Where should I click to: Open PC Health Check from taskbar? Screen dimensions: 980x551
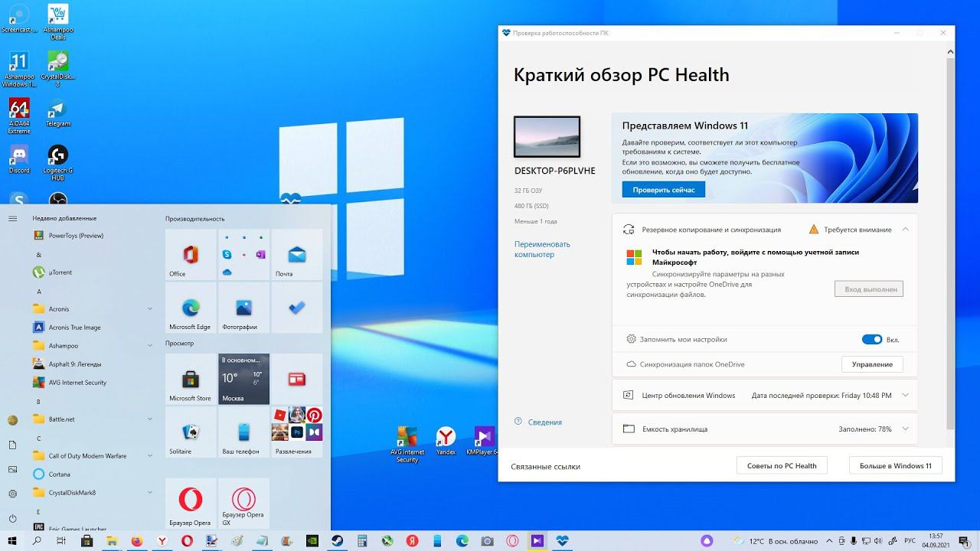tap(562, 541)
